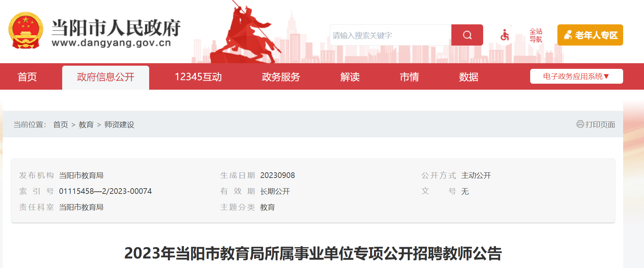Click the 当阳市人民政府 site title
The height and width of the screenshot is (268, 644).
(116, 28)
